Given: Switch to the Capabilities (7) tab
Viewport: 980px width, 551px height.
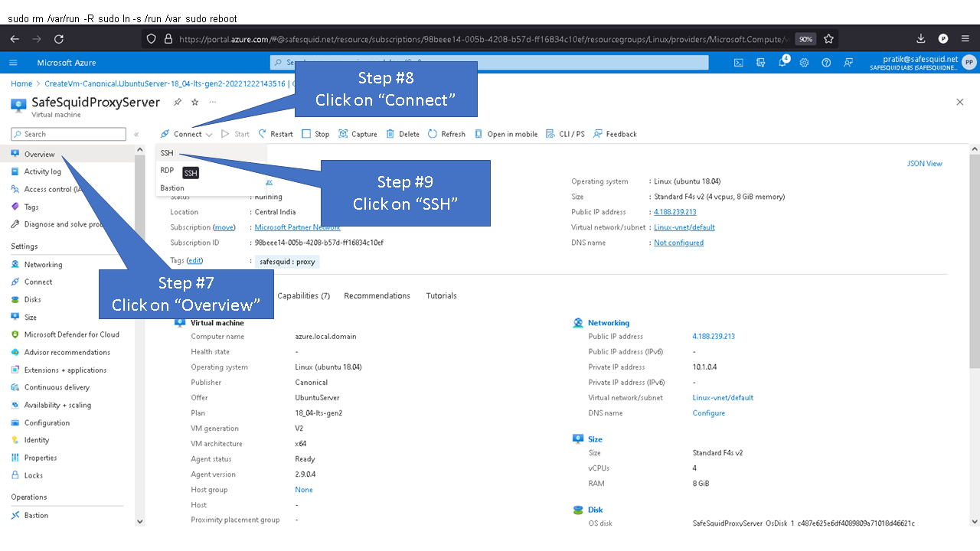Looking at the screenshot, I should click(303, 295).
